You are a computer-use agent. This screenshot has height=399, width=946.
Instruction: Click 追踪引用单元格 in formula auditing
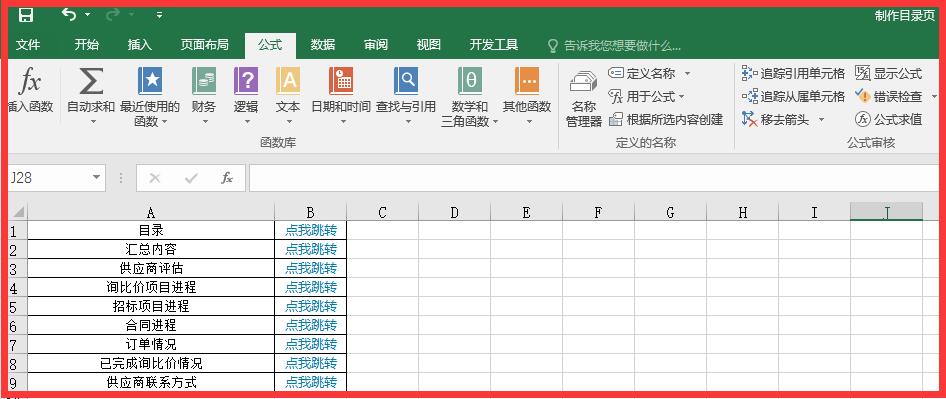click(793, 74)
